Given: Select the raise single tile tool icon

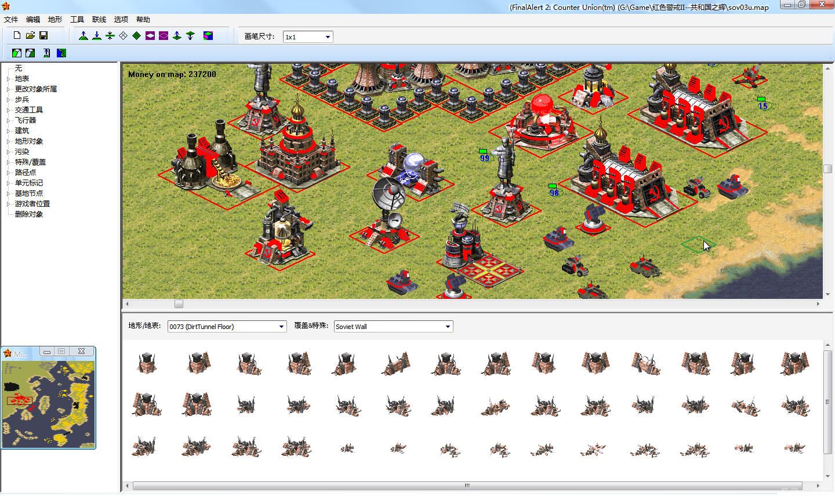Looking at the screenshot, I should pos(177,36).
